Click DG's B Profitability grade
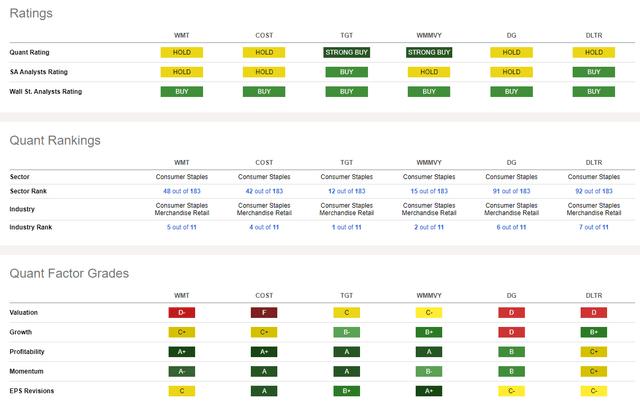This screenshot has width=640, height=408. coord(511,352)
